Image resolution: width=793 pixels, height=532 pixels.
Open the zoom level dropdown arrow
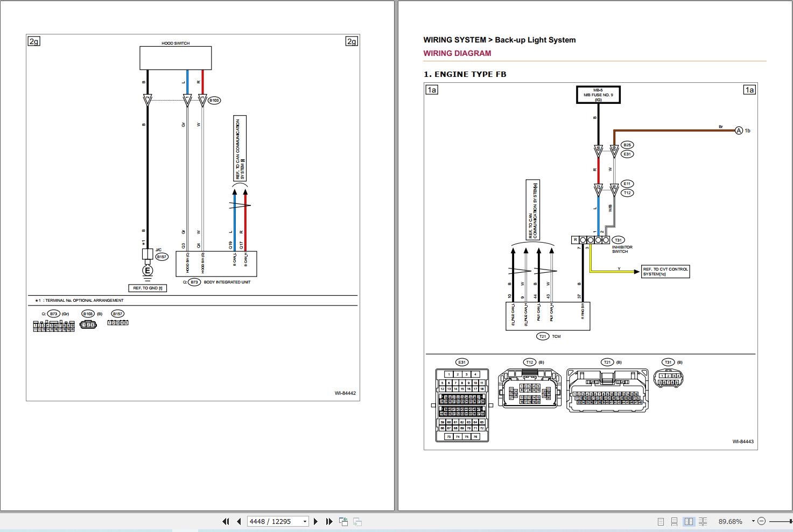(x=753, y=521)
